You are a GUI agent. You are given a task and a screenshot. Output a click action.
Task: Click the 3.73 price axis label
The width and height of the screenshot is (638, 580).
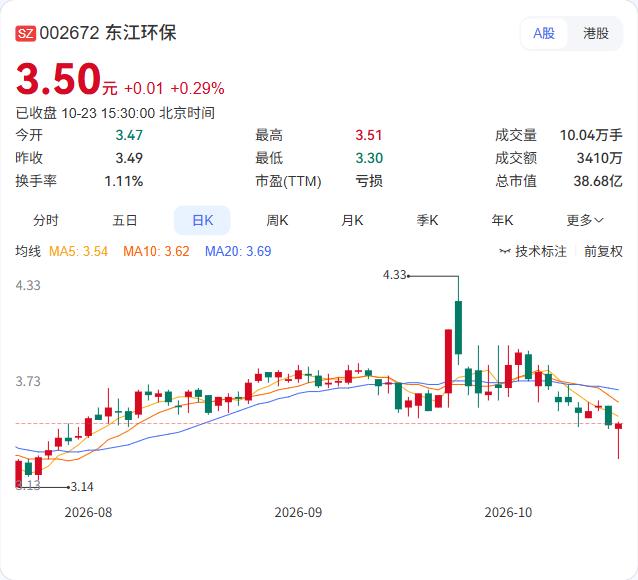click(28, 381)
